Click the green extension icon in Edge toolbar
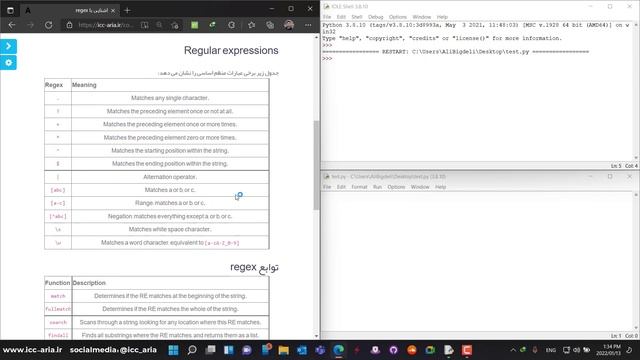The width and height of the screenshot is (640, 360). pos(195,25)
